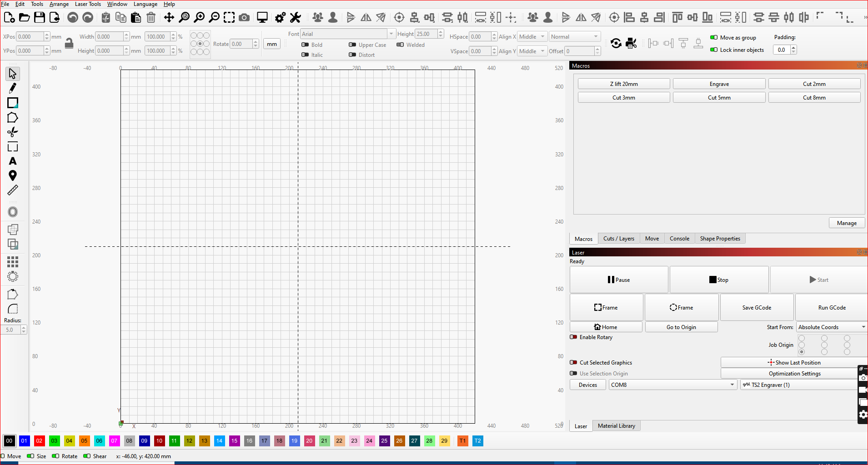Click the Position Marker pin tool
Image resolution: width=868 pixels, height=465 pixels.
[x=13, y=175]
